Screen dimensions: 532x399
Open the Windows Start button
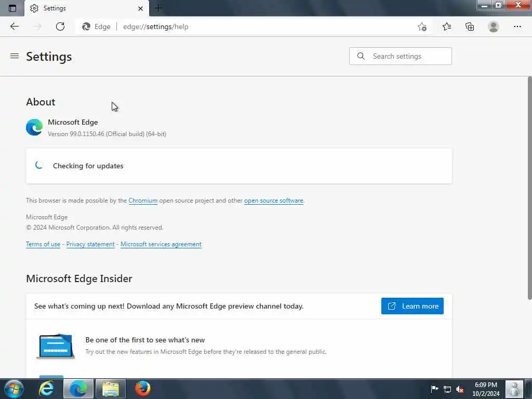(14, 389)
